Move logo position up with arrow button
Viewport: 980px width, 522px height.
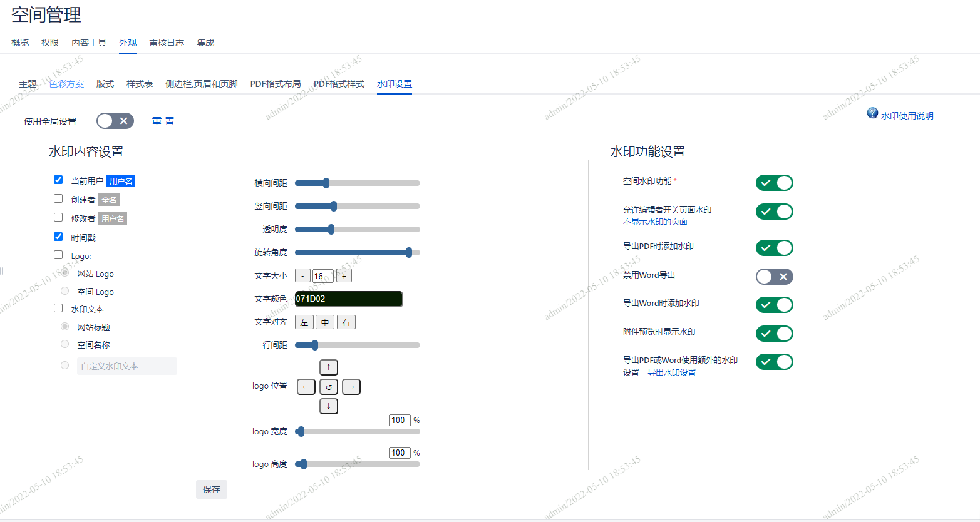click(x=328, y=367)
